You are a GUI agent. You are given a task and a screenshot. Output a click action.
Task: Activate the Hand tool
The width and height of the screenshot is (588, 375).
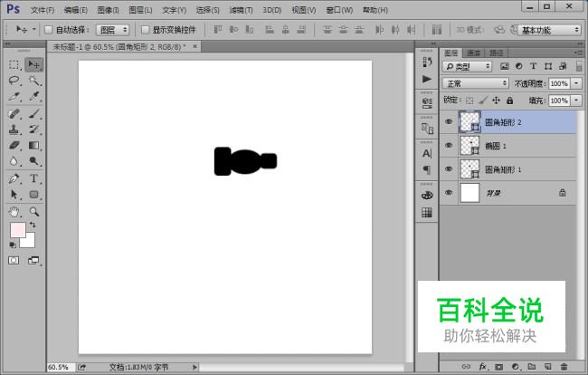[x=14, y=210]
